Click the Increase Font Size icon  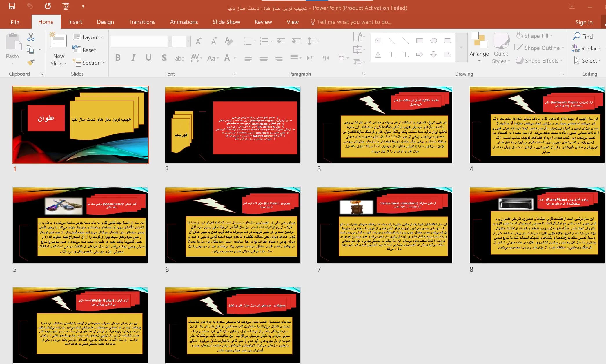click(x=198, y=41)
